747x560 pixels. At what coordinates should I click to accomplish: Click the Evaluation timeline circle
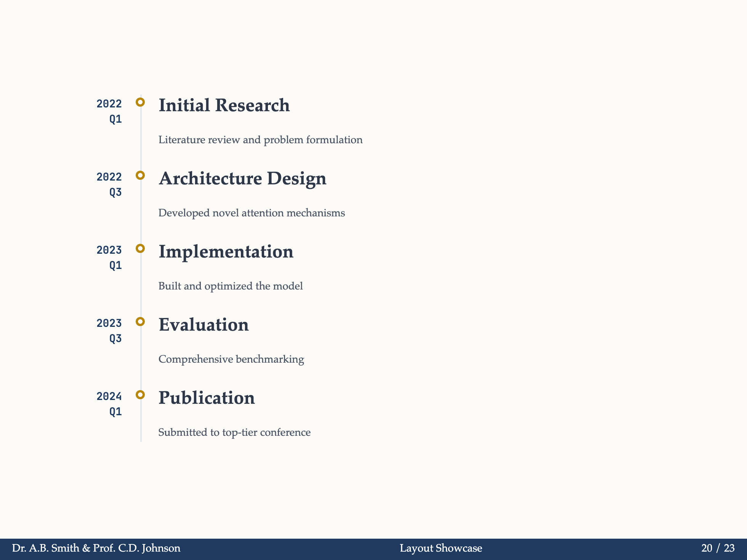click(140, 321)
